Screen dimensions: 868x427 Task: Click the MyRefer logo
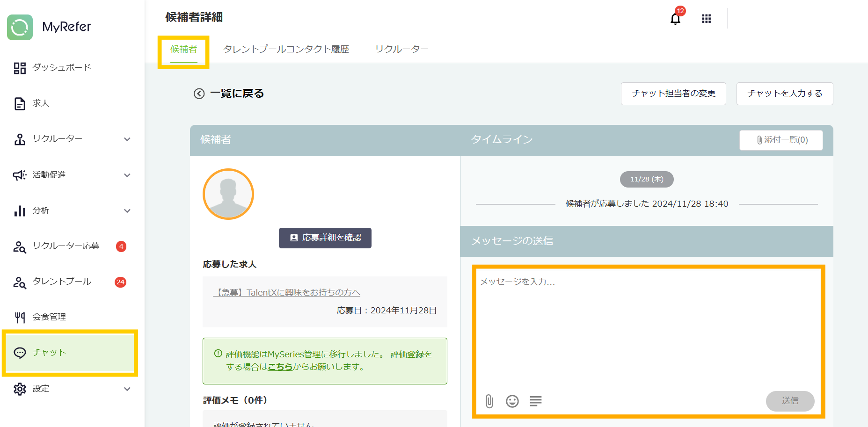point(49,27)
